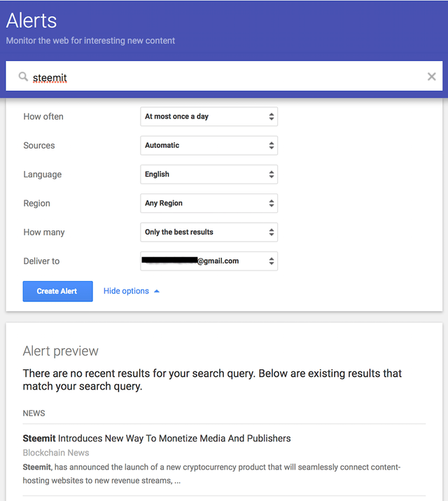This screenshot has width=448, height=501.
Task: Click the How many label
Action: (x=44, y=233)
